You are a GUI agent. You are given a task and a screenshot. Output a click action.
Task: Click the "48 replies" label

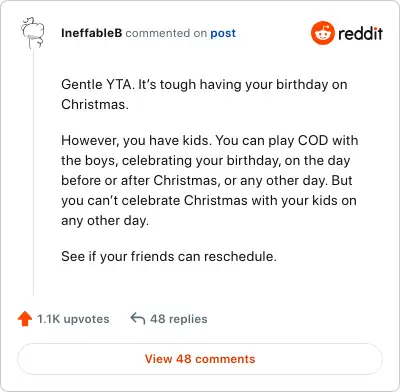pos(179,319)
